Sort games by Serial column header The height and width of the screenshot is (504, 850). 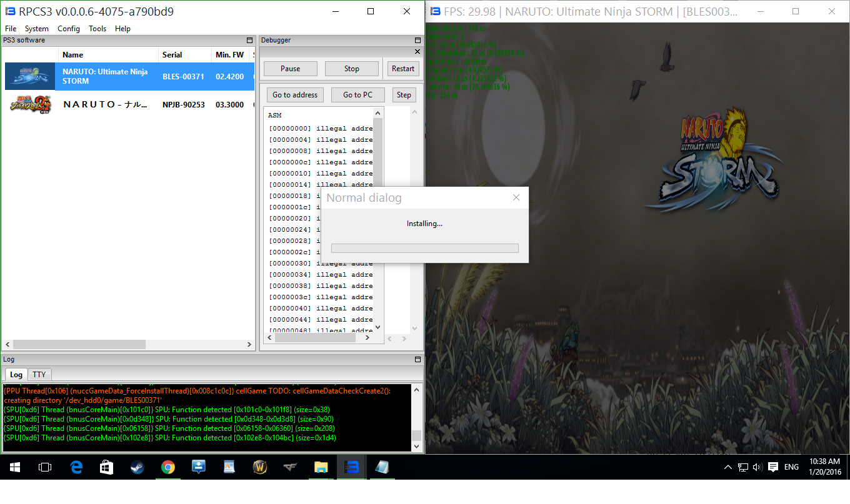tap(185, 55)
